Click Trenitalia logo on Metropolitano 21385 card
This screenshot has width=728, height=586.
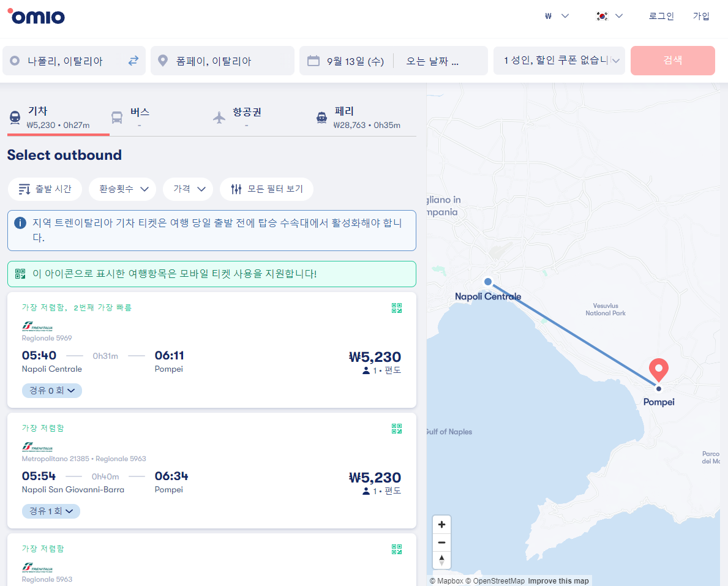tap(37, 447)
